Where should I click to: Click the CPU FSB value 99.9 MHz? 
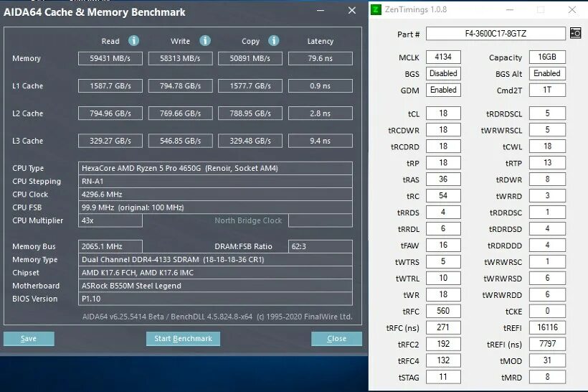click(215, 207)
